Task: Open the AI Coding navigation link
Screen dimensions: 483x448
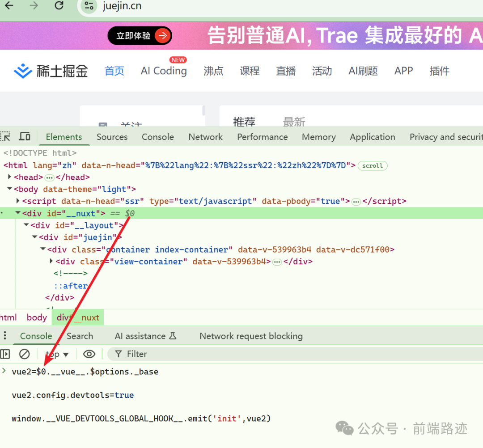Action: point(164,71)
